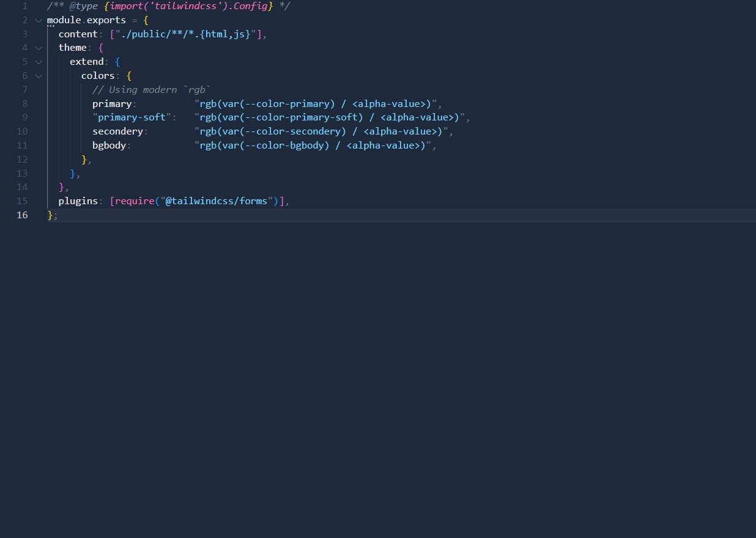The image size is (756, 538).
Task: Collapse the colors block fold chevron
Action: click(x=39, y=76)
